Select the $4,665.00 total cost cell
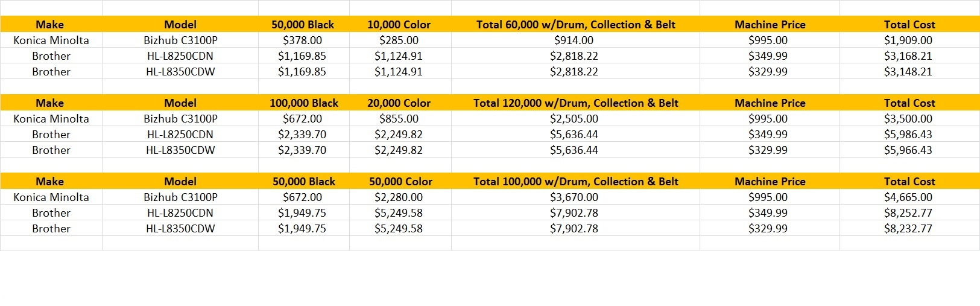The image size is (980, 306). [908, 197]
